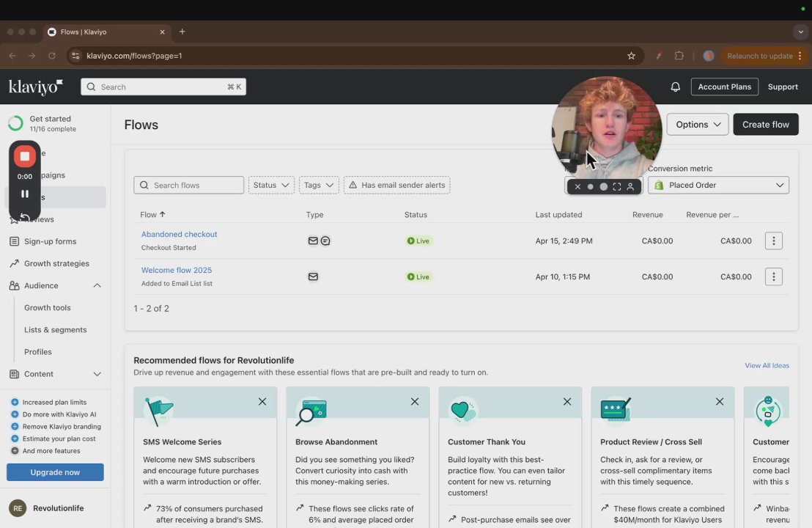This screenshot has width=812, height=528.
Task: Open the Status filter dropdown
Action: 271,185
